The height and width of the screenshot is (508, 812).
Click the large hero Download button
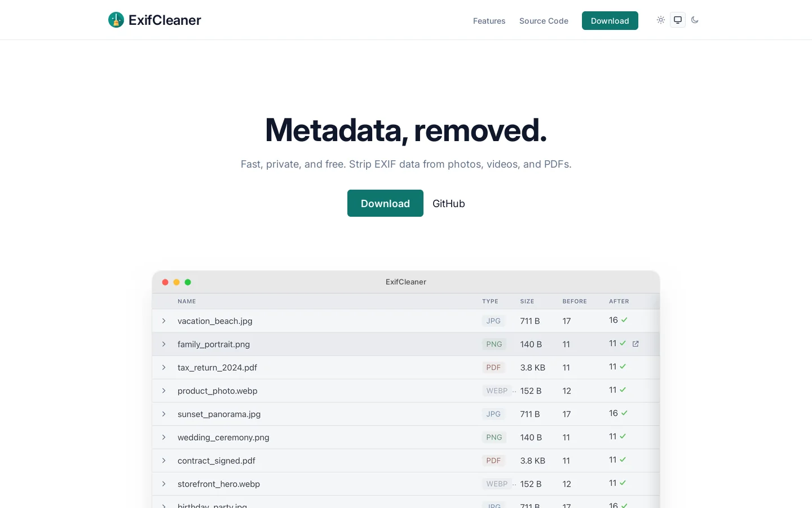coord(385,203)
